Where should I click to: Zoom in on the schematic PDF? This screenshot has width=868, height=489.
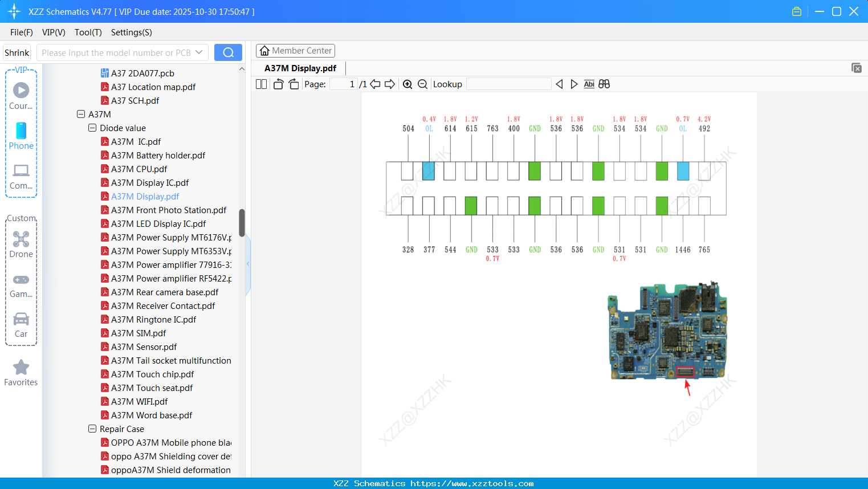tap(407, 84)
